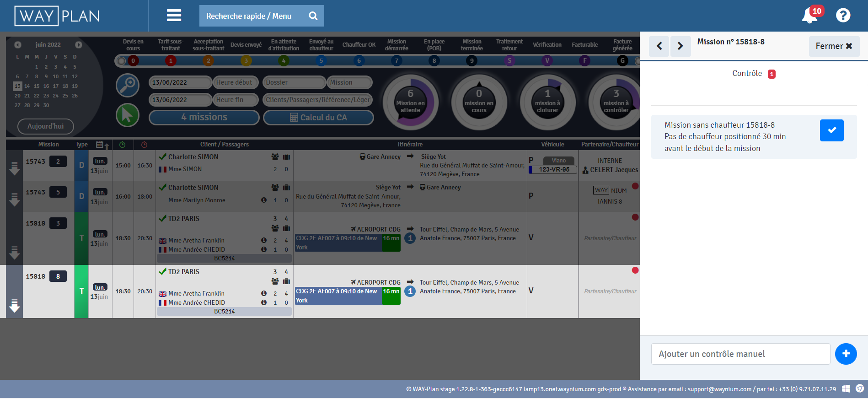Click the green cursor arrow icon
Viewport: 868px width, 399px height.
click(128, 115)
